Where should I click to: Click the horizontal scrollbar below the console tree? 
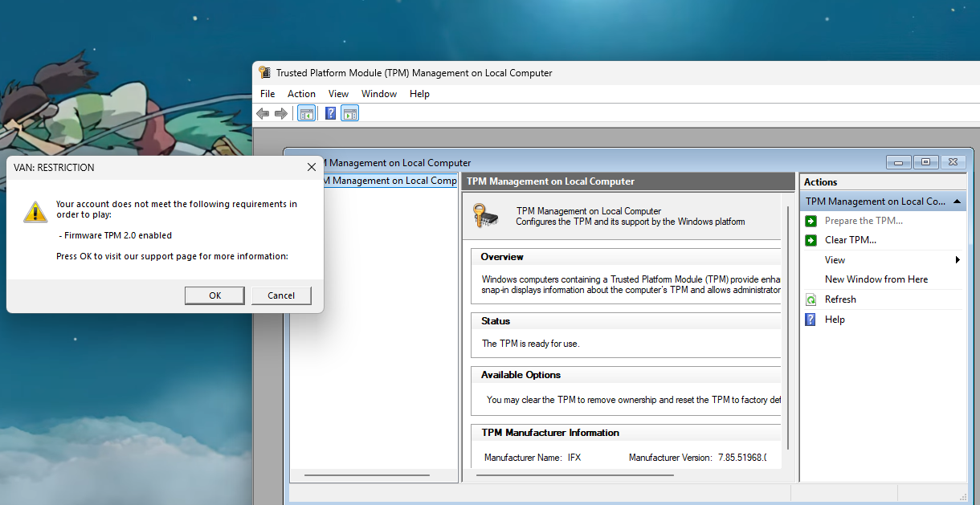point(366,474)
